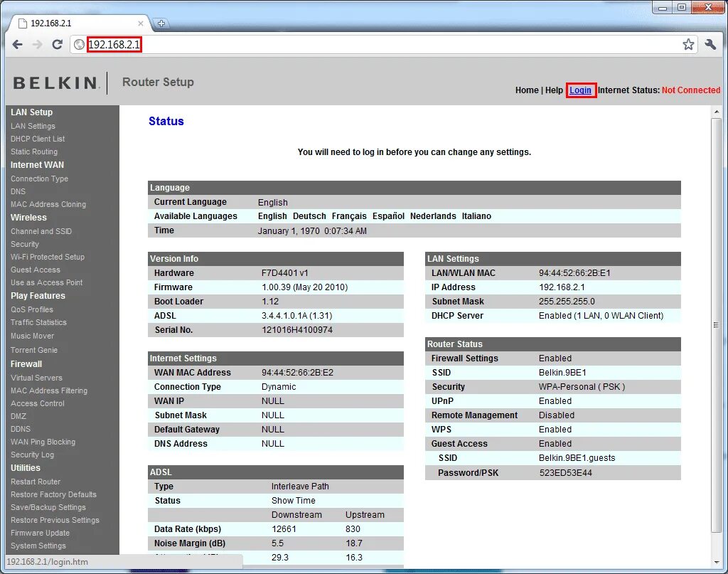Go back with the browser back arrow
This screenshot has height=574, width=728.
pyautogui.click(x=17, y=45)
